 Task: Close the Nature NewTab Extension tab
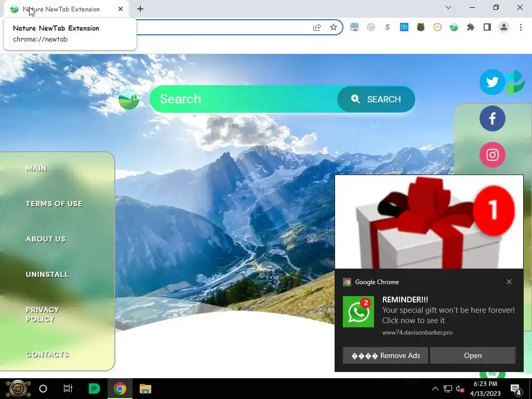121,9
